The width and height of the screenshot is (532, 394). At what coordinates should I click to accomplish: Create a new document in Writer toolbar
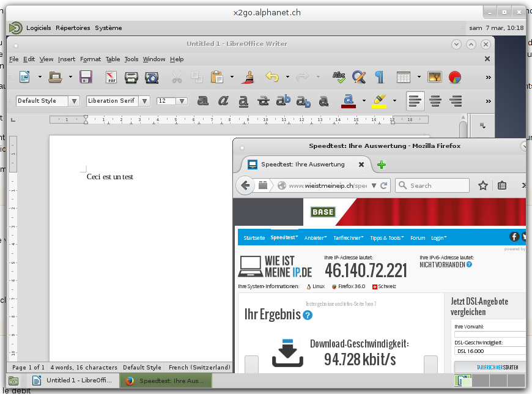(x=24, y=77)
